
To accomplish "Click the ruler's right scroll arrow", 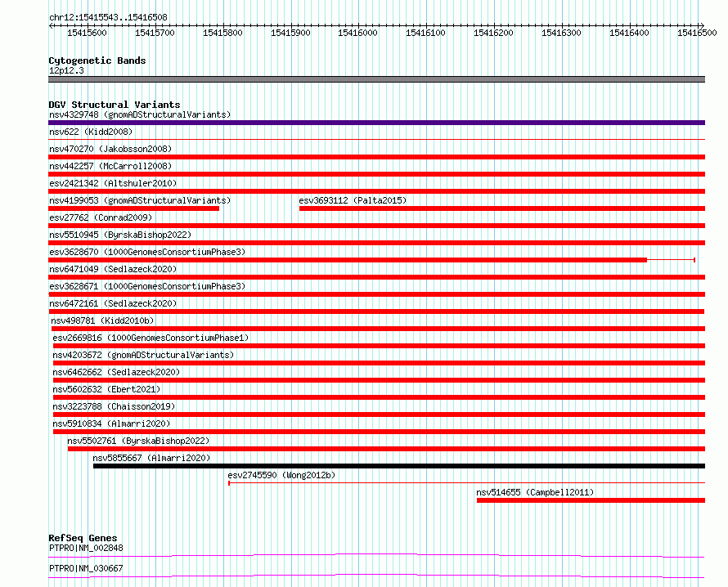I will (703, 25).
